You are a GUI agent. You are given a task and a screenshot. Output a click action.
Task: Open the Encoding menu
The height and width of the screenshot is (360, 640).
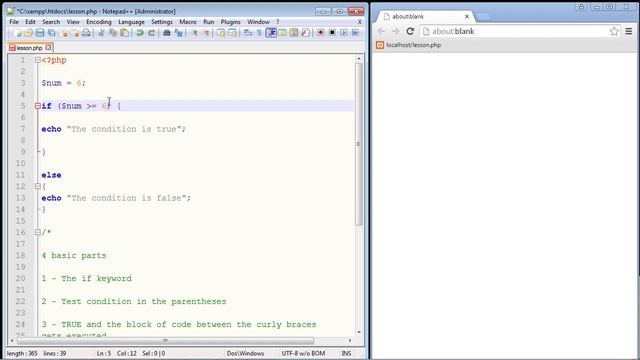pos(99,22)
